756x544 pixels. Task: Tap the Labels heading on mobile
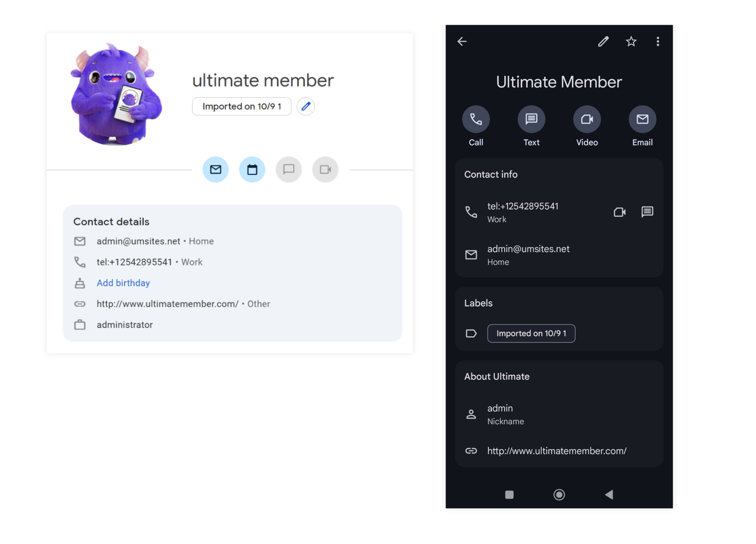pyautogui.click(x=478, y=303)
